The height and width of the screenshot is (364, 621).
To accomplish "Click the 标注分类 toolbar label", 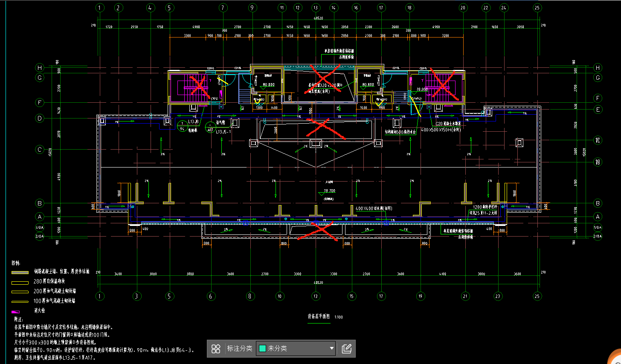I will coord(240,349).
